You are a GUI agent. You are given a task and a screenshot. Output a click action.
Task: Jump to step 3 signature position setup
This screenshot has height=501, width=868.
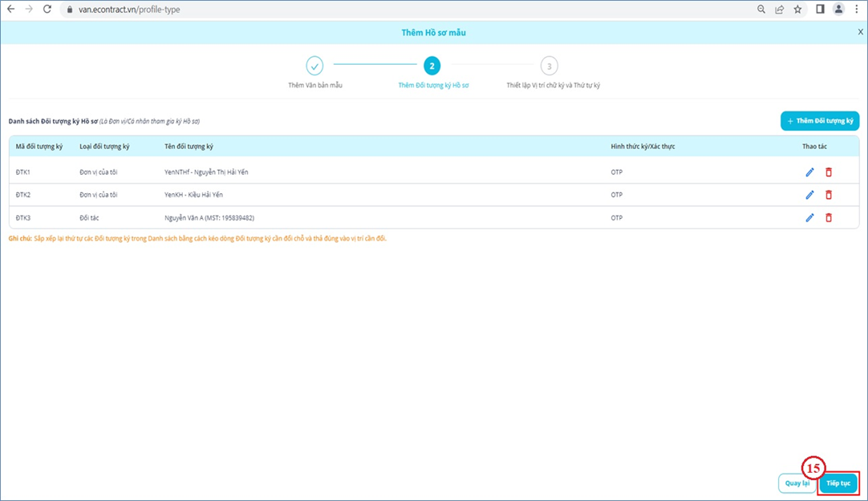[549, 66]
